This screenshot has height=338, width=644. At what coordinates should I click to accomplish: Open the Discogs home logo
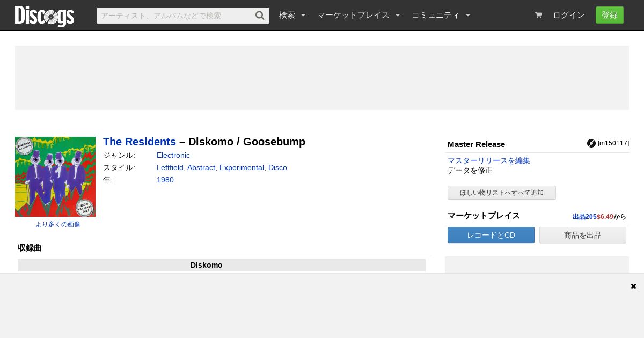point(45,16)
